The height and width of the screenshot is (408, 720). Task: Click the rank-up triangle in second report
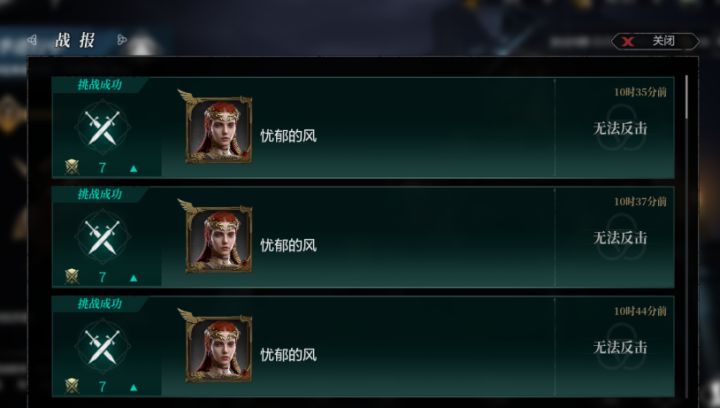[134, 278]
